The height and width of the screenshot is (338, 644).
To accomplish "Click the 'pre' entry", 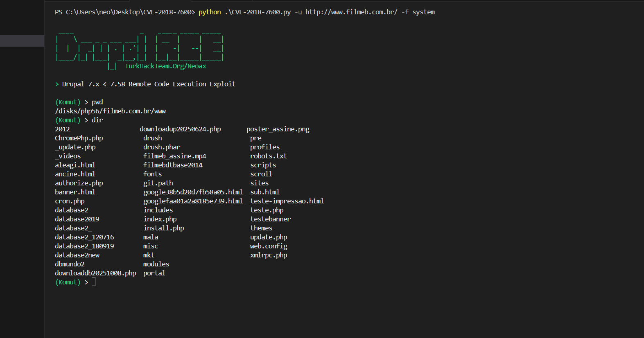I will coord(256,138).
